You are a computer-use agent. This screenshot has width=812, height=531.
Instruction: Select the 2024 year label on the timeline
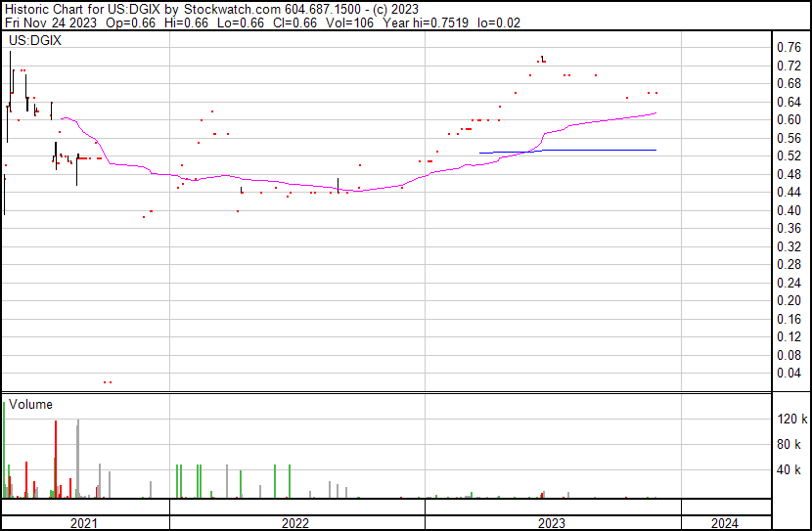coord(727,523)
